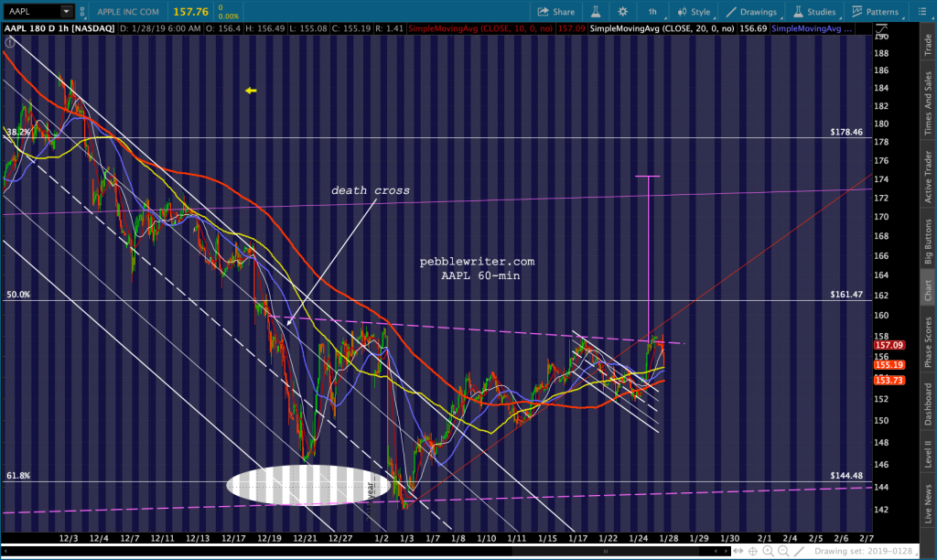Click the horizontal scrollbar right arrow
Image resolution: width=937 pixels, height=560 pixels.
726,551
